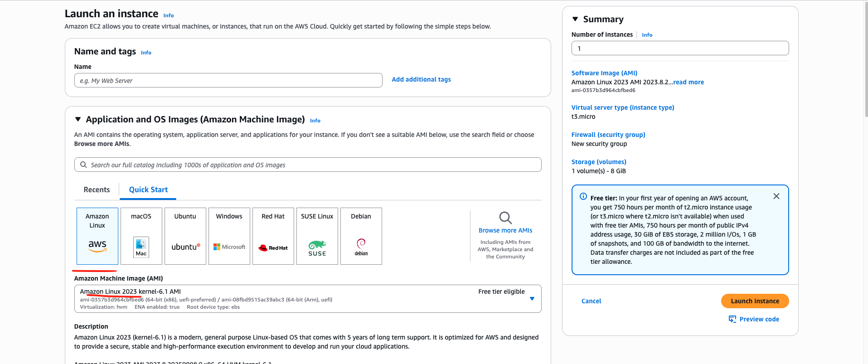Collapse the Application and OS Images section
The height and width of the screenshot is (364, 868).
point(78,119)
